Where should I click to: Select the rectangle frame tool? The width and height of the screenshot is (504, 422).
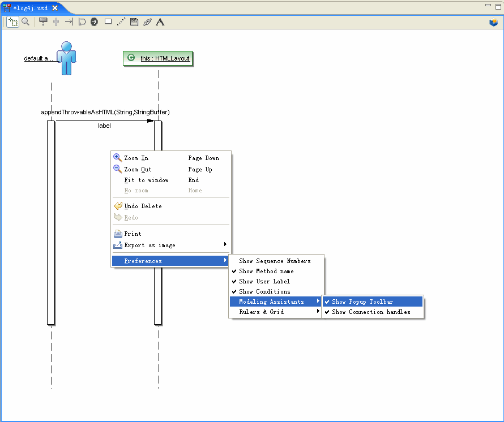pyautogui.click(x=108, y=21)
